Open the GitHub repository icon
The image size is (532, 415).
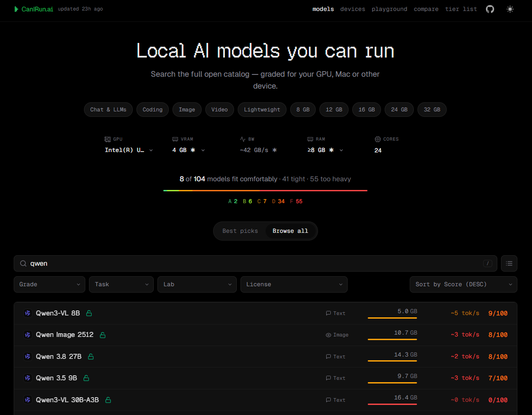[x=490, y=9]
